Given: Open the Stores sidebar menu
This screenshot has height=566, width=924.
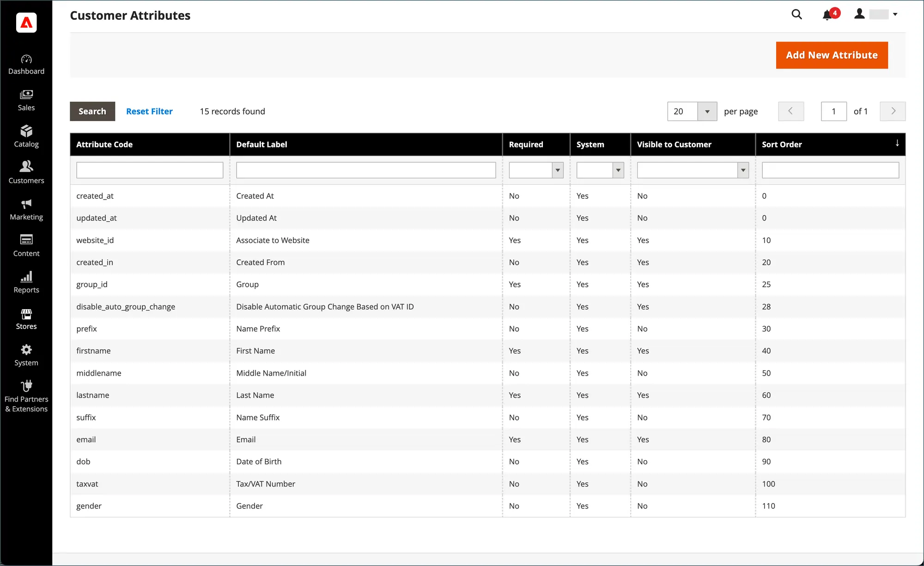Looking at the screenshot, I should (26, 319).
